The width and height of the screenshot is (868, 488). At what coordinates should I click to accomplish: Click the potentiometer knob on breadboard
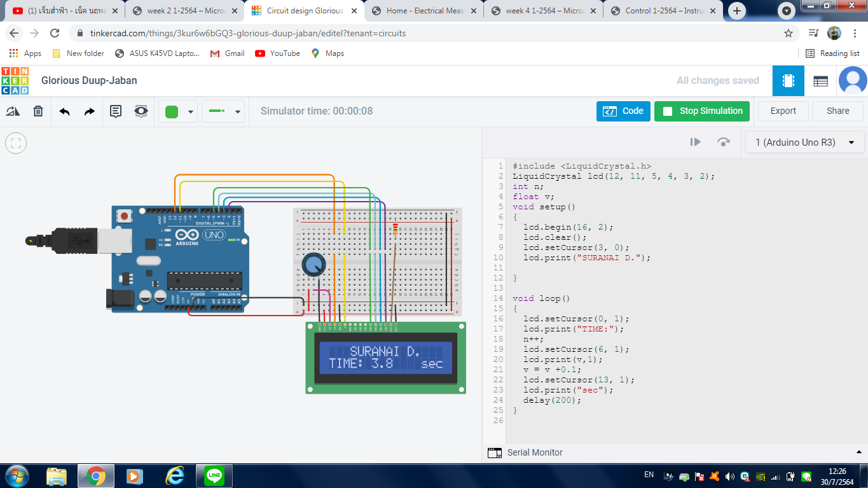[x=312, y=265]
